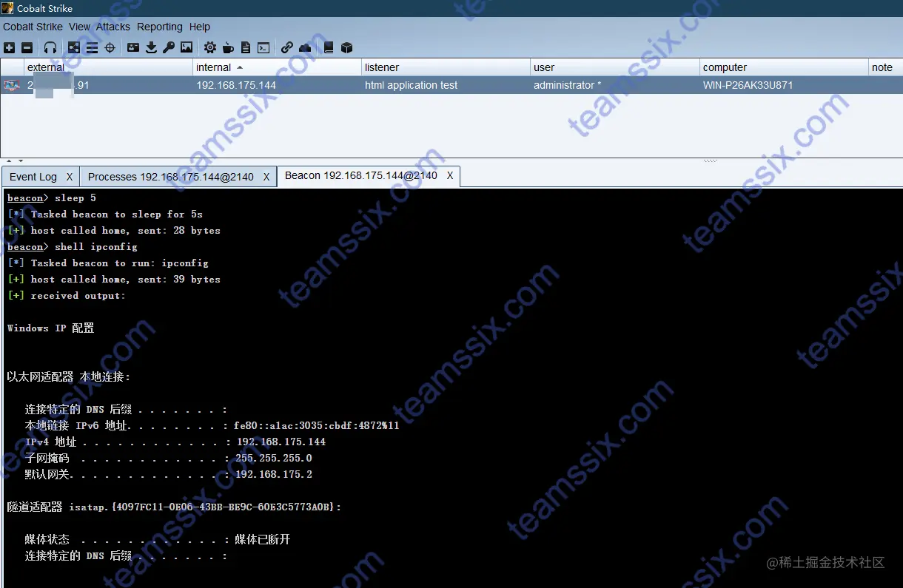
Task: Click the IPv6 address fe80::a1ac:3035:cbdf:4872%11
Action: (x=317, y=425)
